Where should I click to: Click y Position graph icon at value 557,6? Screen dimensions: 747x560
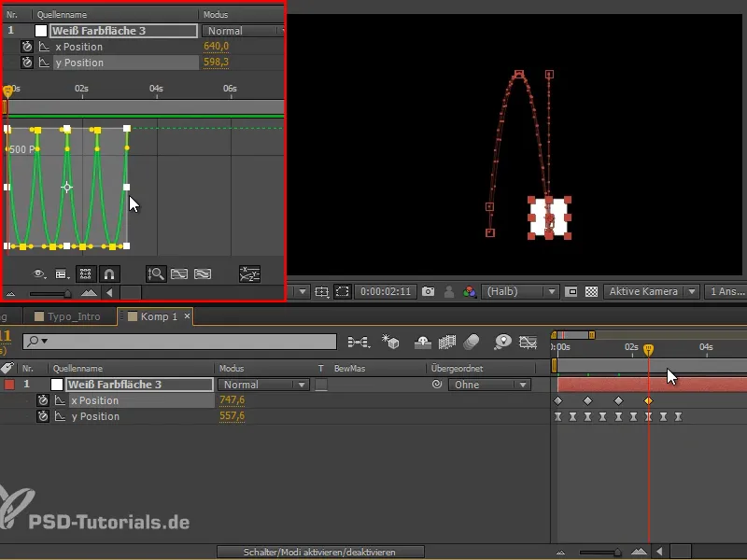point(60,416)
